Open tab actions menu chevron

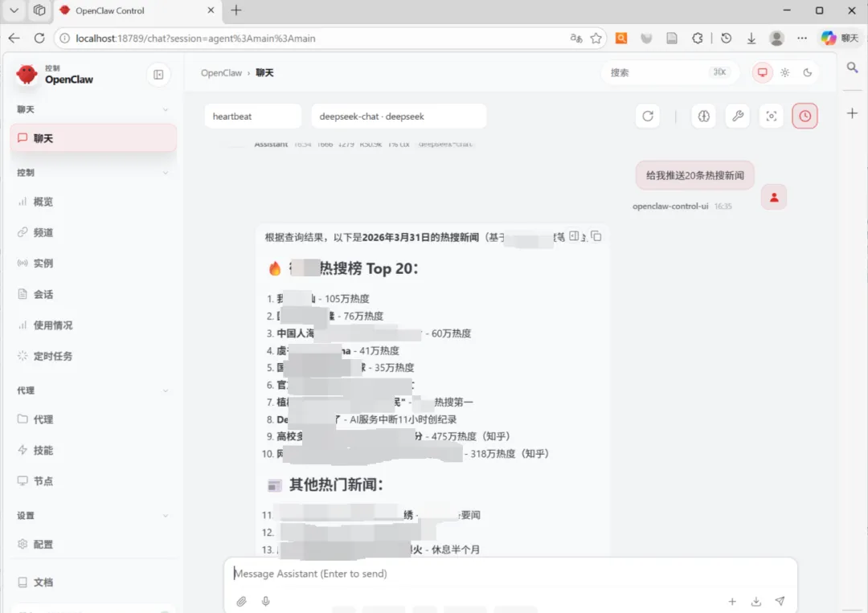[x=14, y=10]
